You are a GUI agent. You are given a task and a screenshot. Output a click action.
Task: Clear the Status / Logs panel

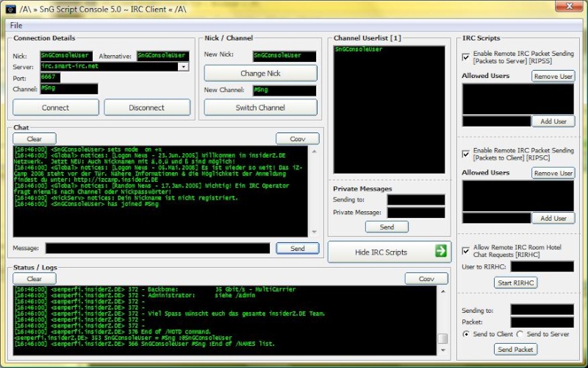[x=34, y=279]
